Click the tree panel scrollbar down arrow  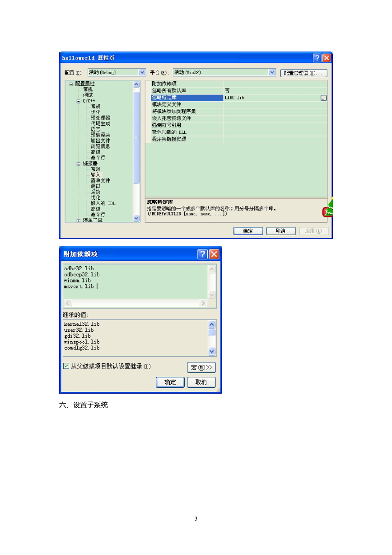tap(136, 218)
